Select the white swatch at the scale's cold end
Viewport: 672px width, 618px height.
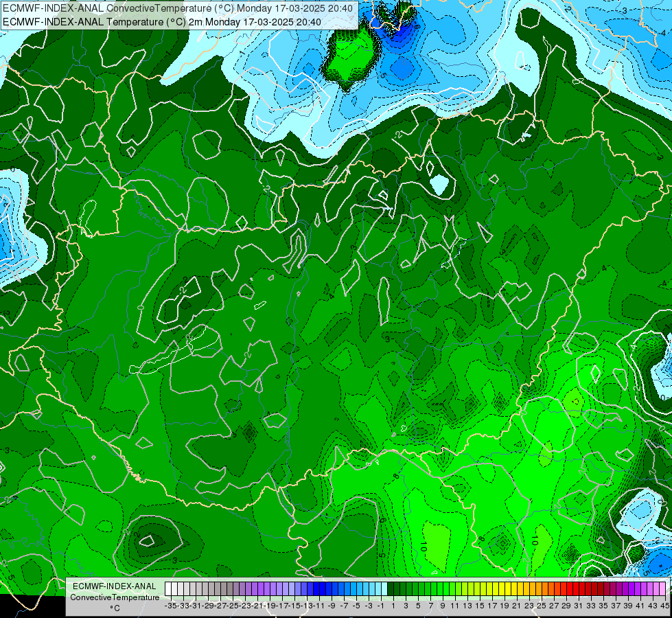tap(168, 588)
